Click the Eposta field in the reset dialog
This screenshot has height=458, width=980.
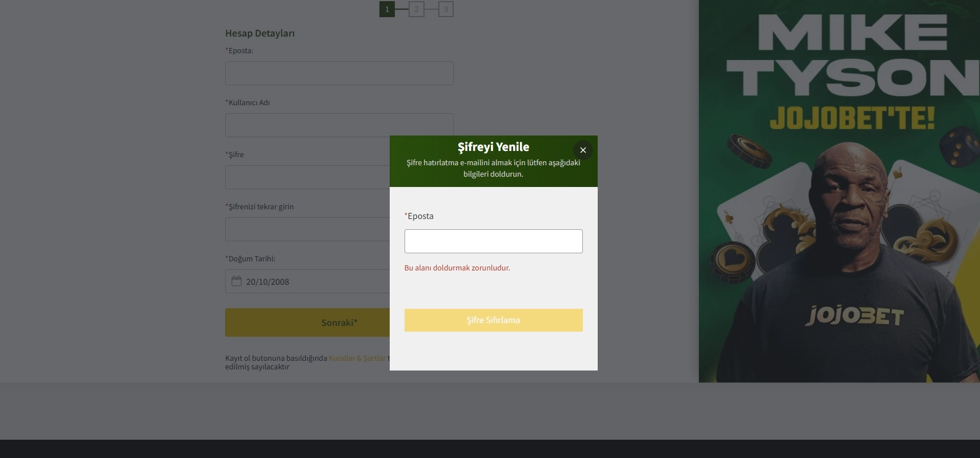click(494, 241)
